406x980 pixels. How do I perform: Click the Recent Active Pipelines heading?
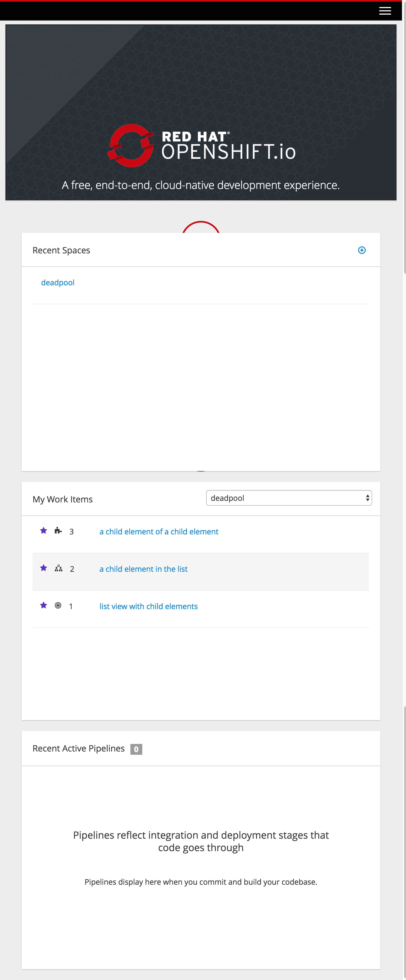click(78, 748)
